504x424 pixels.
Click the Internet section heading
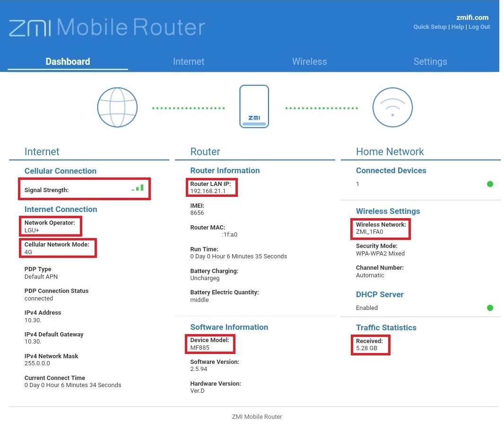[42, 151]
